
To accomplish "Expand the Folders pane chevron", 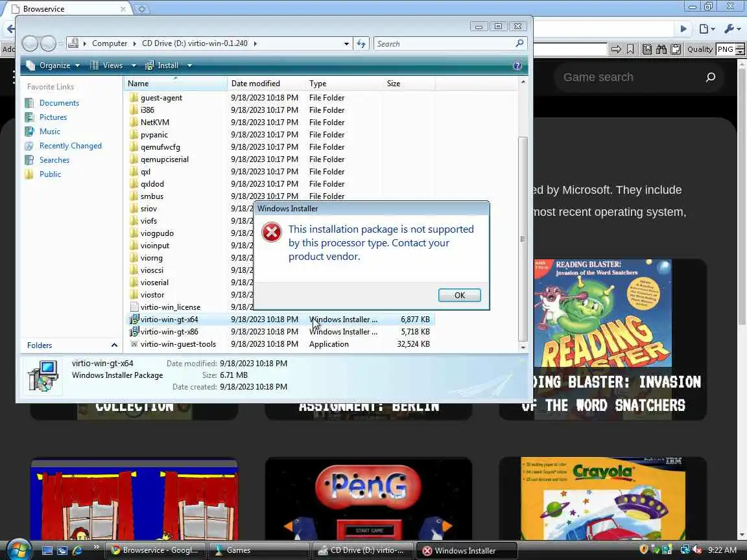I will (x=114, y=345).
